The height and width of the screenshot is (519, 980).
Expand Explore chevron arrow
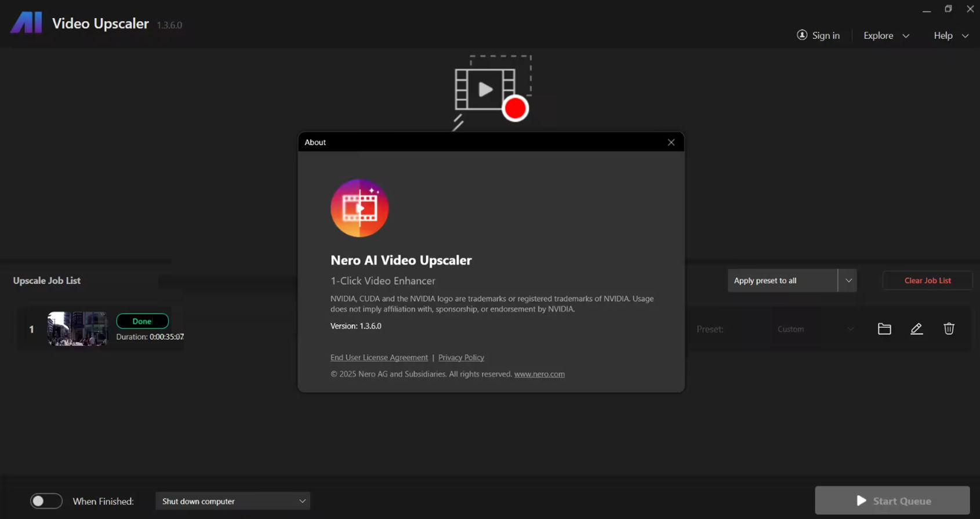point(906,36)
